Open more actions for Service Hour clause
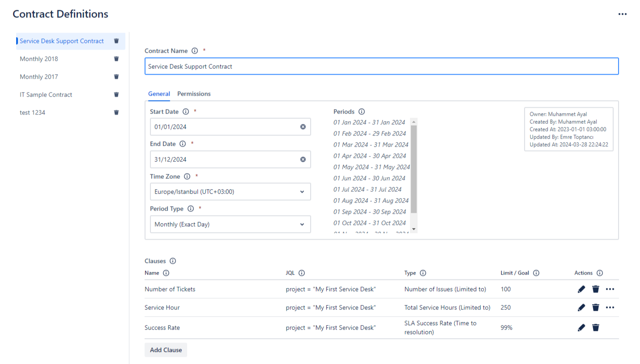 click(x=610, y=308)
